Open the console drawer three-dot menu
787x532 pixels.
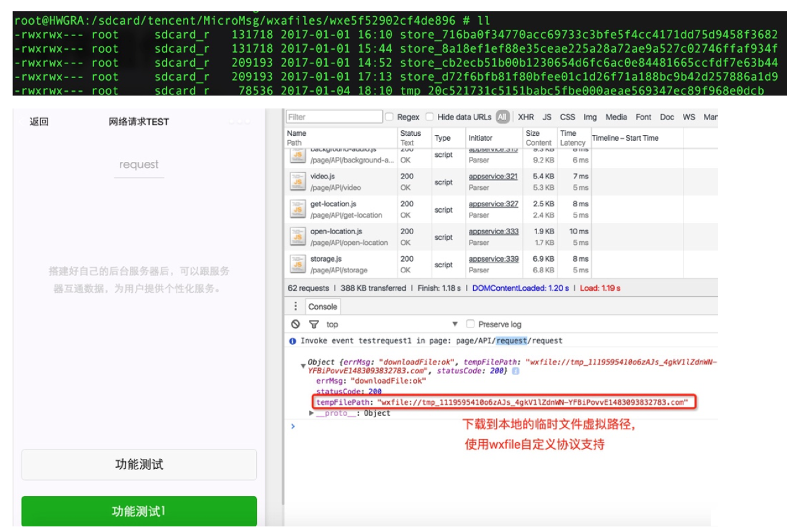click(296, 306)
